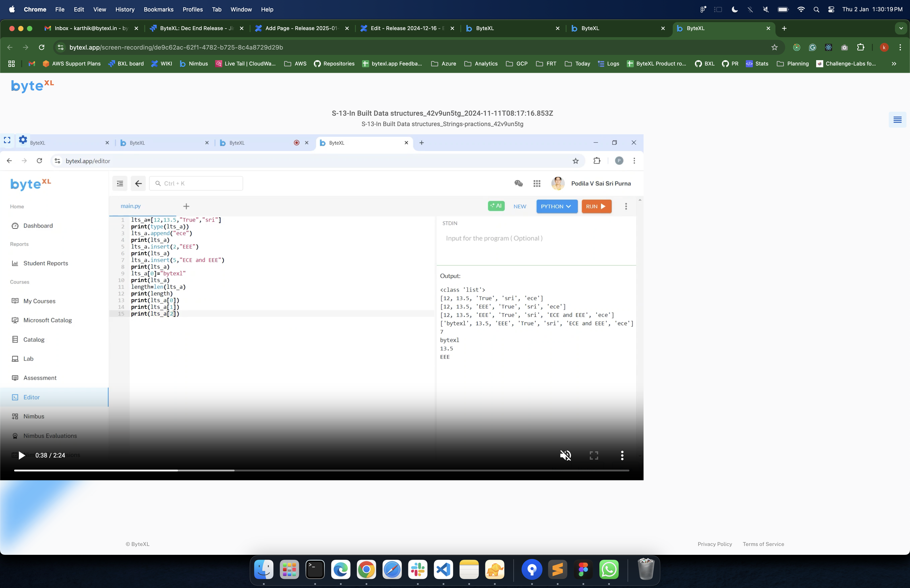Toggle recording fullscreen corners icon
This screenshot has height=588, width=910.
(7, 140)
